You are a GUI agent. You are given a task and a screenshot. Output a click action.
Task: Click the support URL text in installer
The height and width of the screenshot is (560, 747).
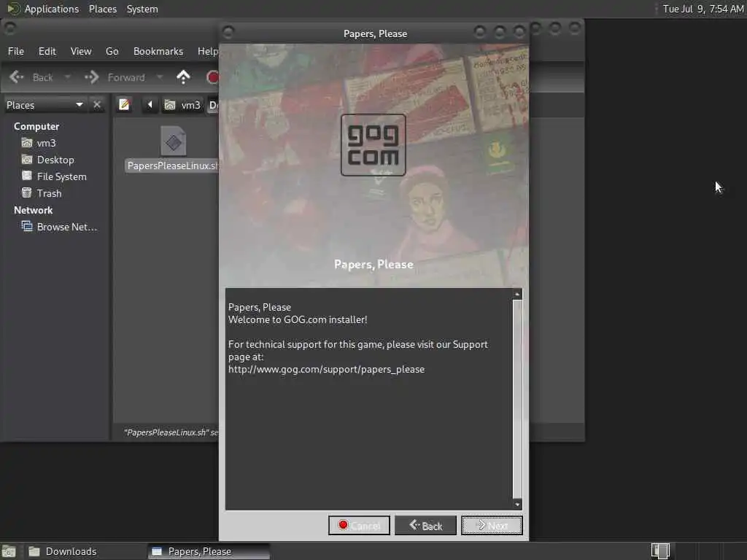tap(326, 369)
